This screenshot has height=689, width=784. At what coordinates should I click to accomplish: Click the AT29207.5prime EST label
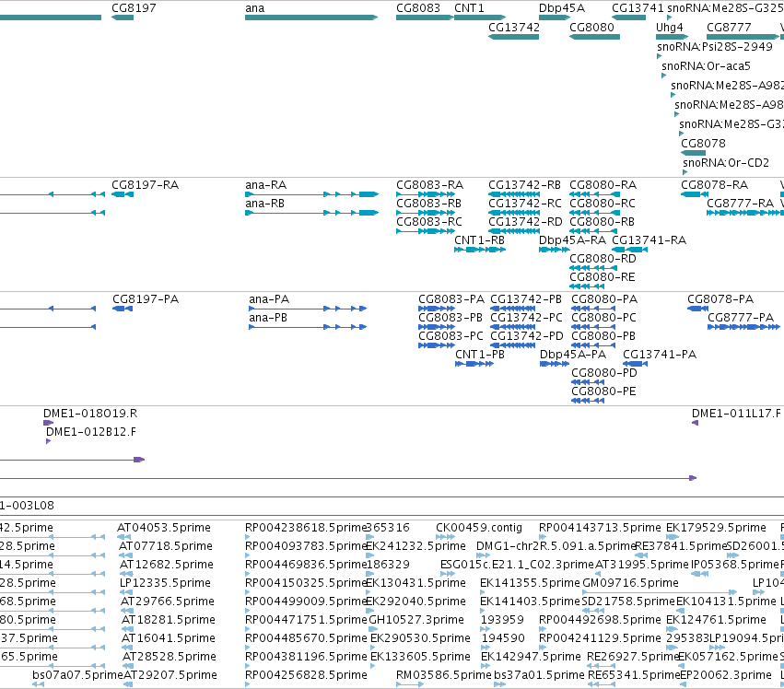tap(170, 675)
